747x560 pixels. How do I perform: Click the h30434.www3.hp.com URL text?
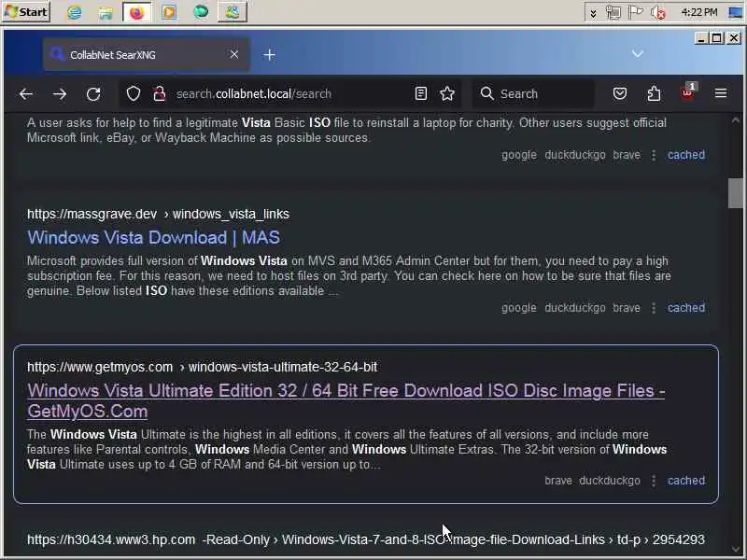111,539
